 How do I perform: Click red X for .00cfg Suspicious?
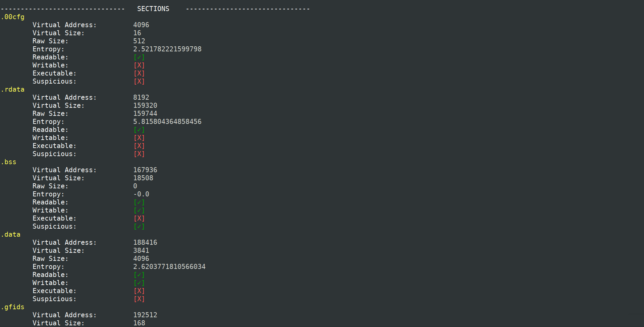139,81
